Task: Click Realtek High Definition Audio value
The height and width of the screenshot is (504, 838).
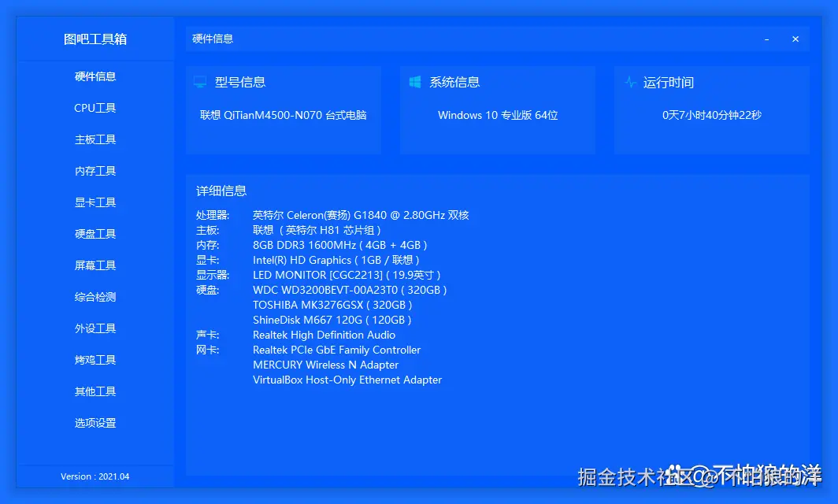Action: tap(324, 335)
